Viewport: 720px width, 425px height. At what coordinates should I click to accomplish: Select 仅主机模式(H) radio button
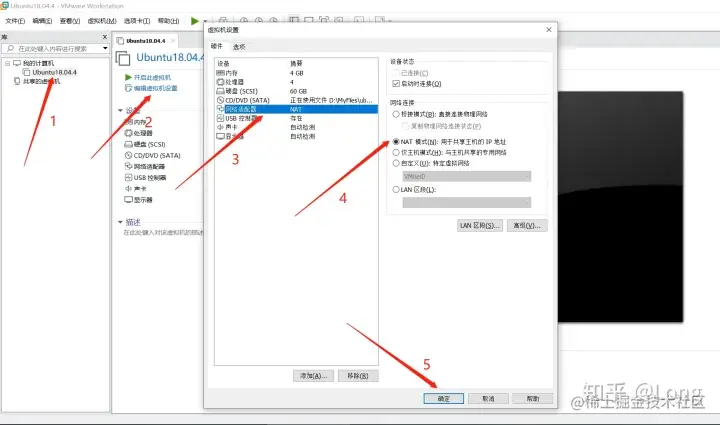(396, 152)
